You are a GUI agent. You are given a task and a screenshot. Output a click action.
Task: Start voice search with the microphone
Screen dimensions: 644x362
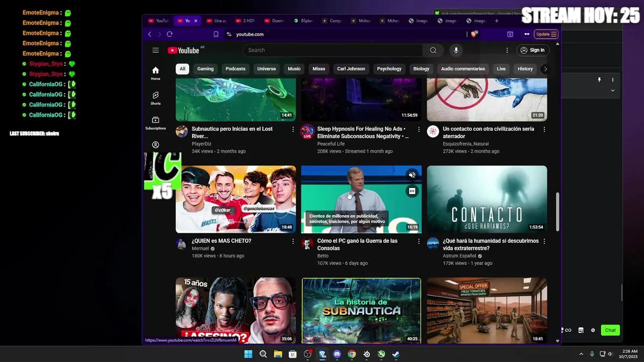point(456,50)
